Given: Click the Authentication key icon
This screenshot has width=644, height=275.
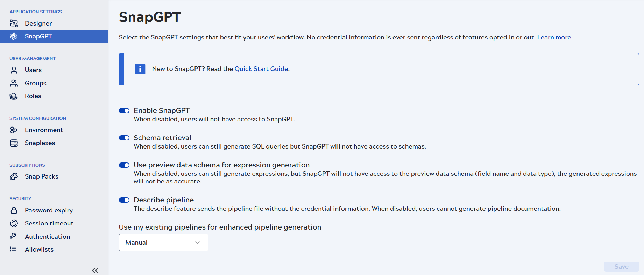Looking at the screenshot, I should click(x=13, y=236).
